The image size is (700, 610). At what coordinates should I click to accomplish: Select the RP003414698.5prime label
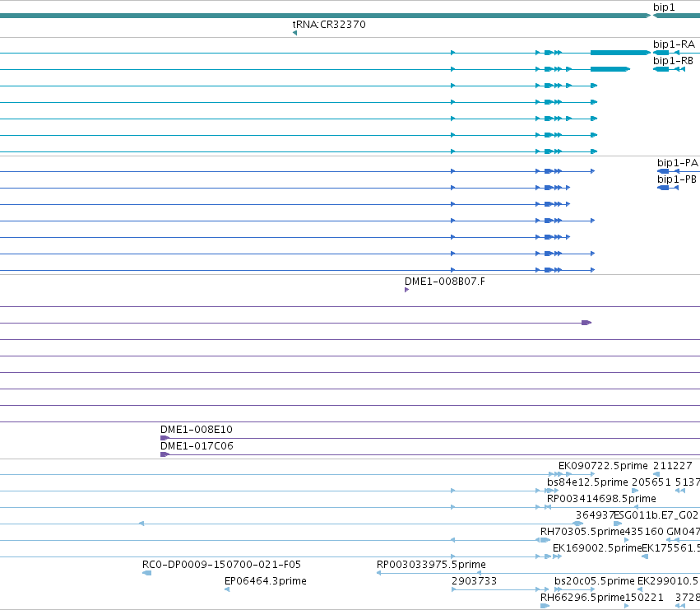click(602, 499)
